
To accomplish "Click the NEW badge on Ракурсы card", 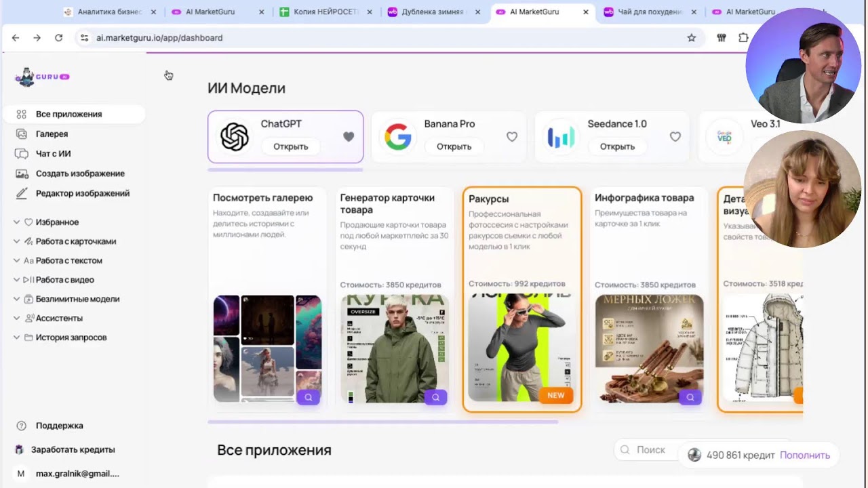I will click(556, 395).
